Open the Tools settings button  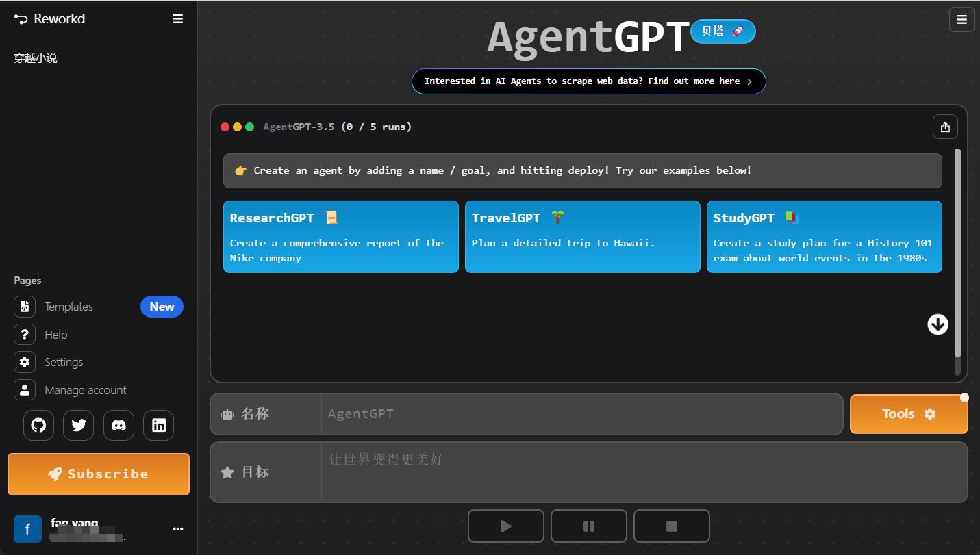[909, 413]
